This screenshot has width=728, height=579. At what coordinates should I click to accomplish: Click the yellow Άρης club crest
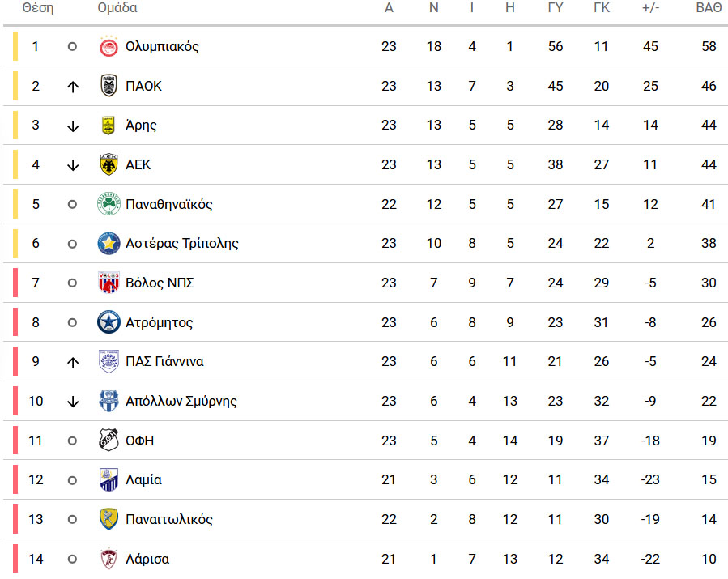[109, 126]
